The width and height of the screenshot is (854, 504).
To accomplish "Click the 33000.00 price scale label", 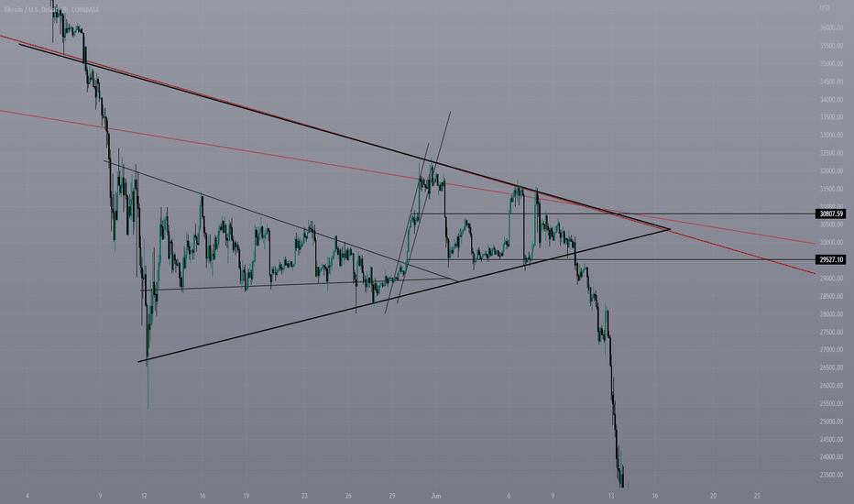I will (831, 135).
